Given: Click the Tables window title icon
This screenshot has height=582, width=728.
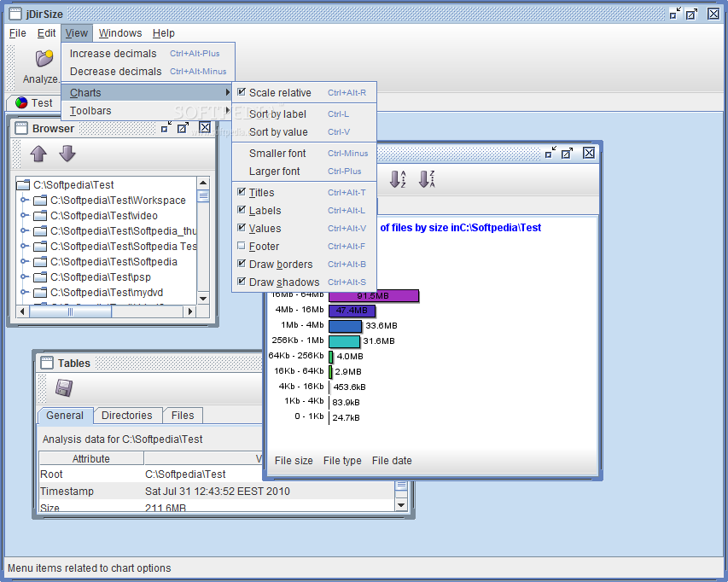Looking at the screenshot, I should (x=46, y=363).
